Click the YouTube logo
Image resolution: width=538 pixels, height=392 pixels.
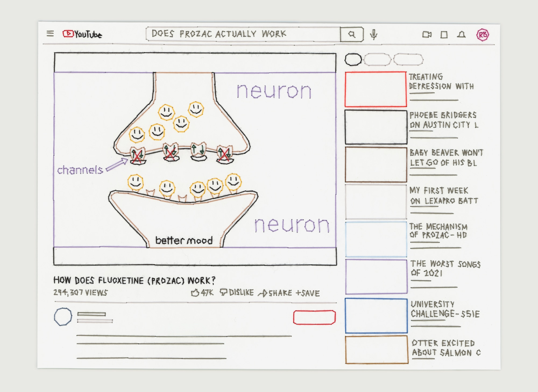coord(82,34)
